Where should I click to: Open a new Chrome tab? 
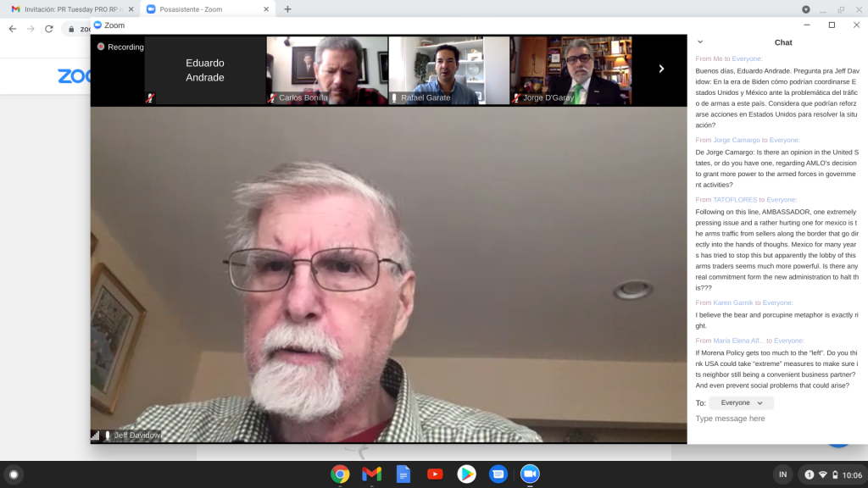[x=287, y=8]
